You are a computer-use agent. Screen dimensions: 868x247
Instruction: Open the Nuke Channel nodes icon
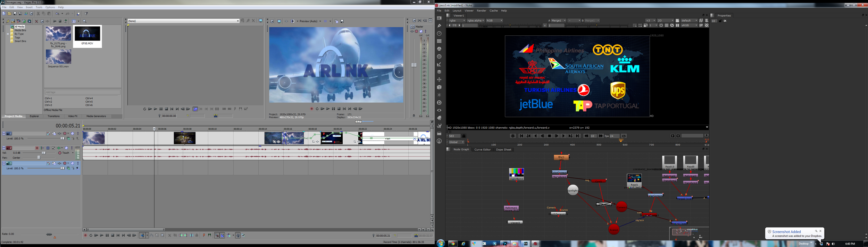(x=439, y=41)
